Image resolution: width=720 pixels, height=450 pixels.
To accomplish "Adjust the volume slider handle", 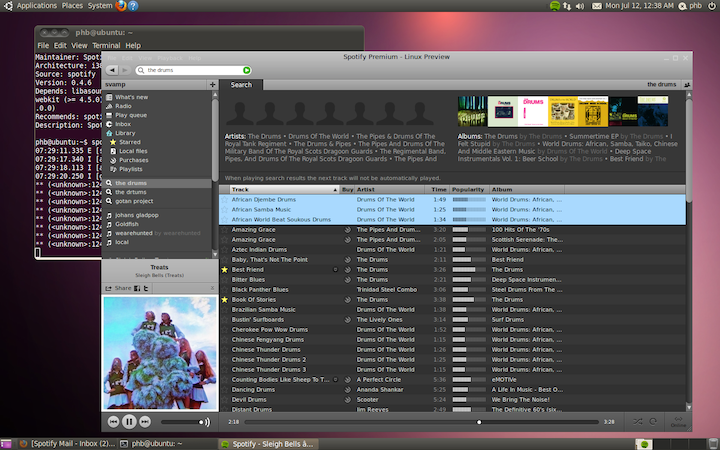I will coord(201,422).
